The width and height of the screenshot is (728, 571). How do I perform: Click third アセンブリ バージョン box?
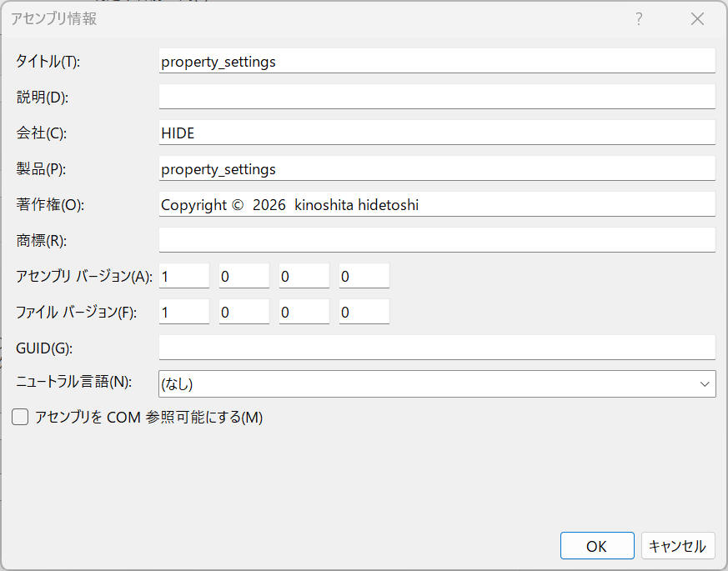click(x=304, y=276)
